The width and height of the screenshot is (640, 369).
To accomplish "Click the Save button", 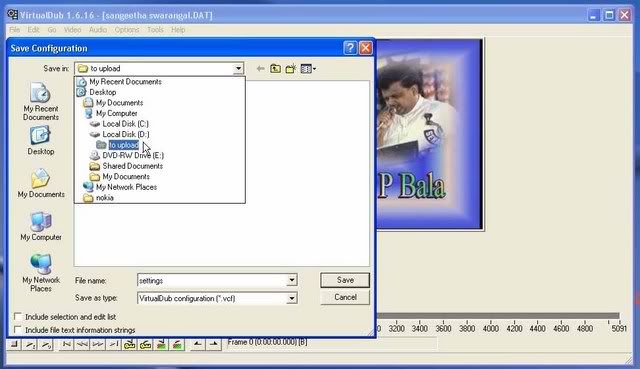I will pos(345,280).
